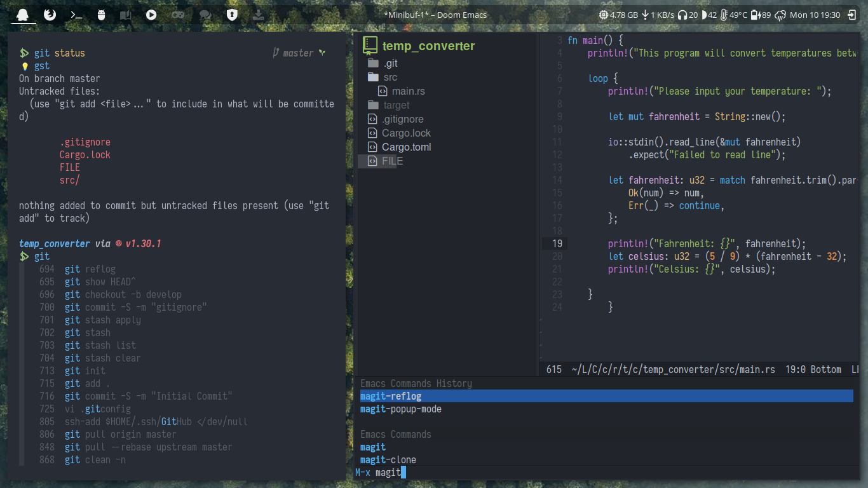The image size is (868, 488).
Task: Click the thermometer temperature icon
Action: click(x=724, y=15)
